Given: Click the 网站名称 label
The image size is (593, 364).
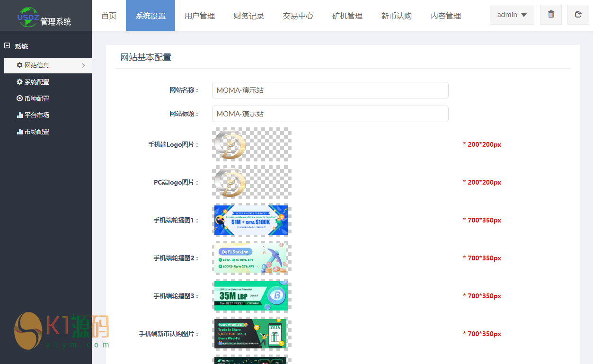Looking at the screenshot, I should point(184,90).
